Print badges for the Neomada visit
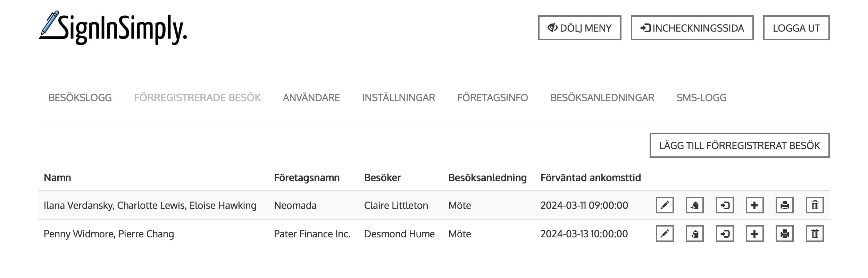The image size is (868, 278). [x=784, y=205]
